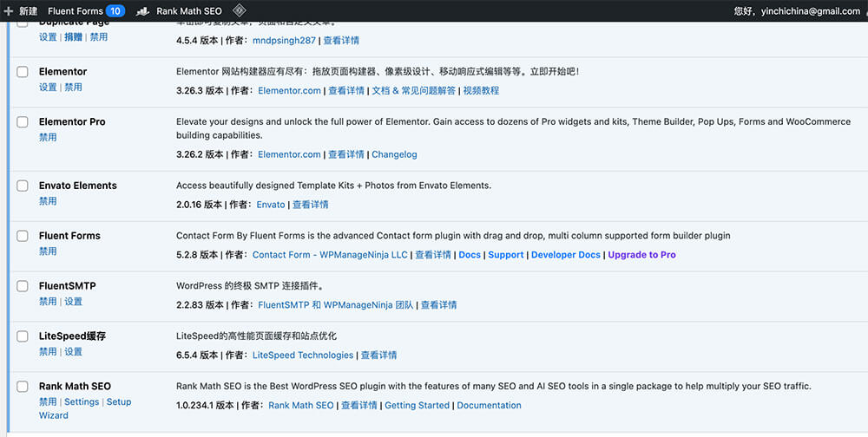The image size is (868, 437).
Task: Open Elementor.com link for version 3.26.2
Action: click(289, 154)
